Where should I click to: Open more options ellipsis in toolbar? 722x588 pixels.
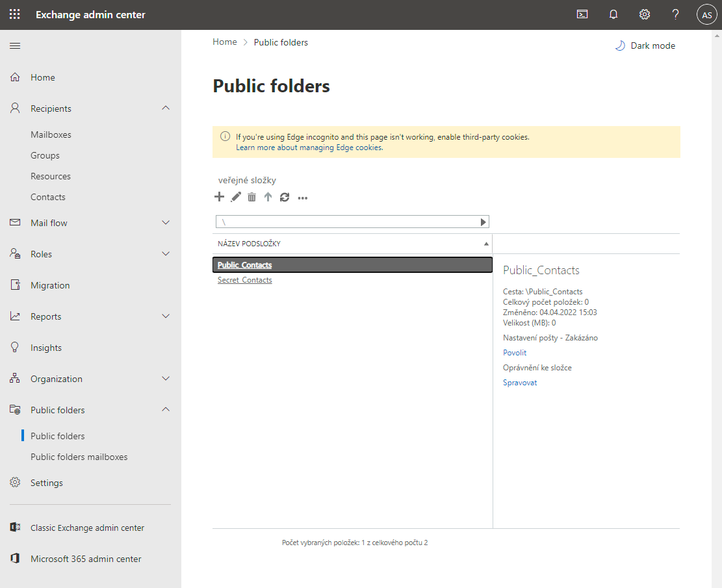(x=303, y=198)
